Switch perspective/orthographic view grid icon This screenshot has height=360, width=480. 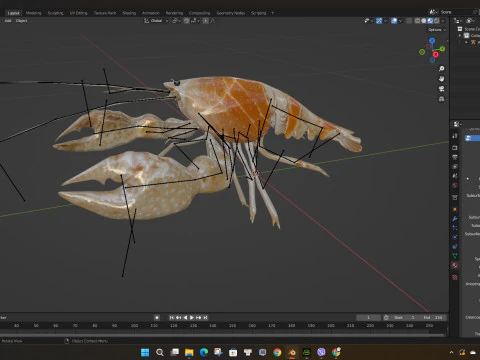[x=442, y=99]
